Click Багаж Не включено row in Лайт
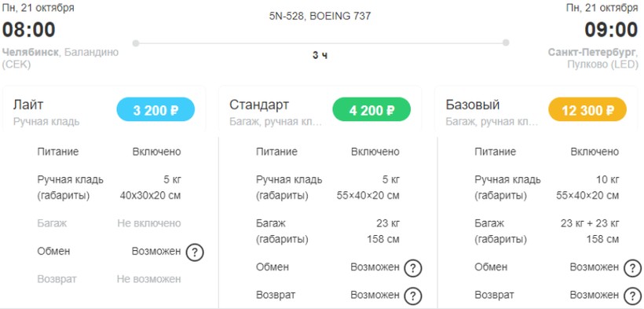Screen dimensions: 644x309 [x=109, y=223]
